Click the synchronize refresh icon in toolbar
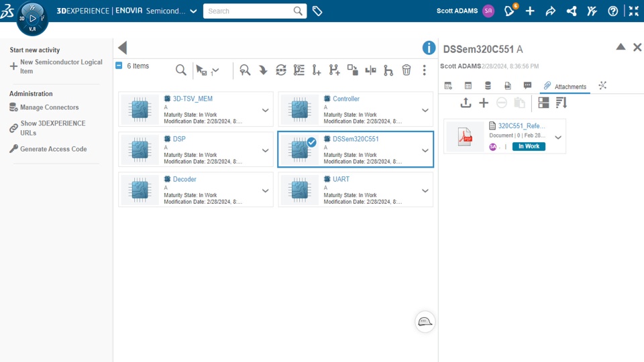The width and height of the screenshot is (644, 362). pos(281,70)
